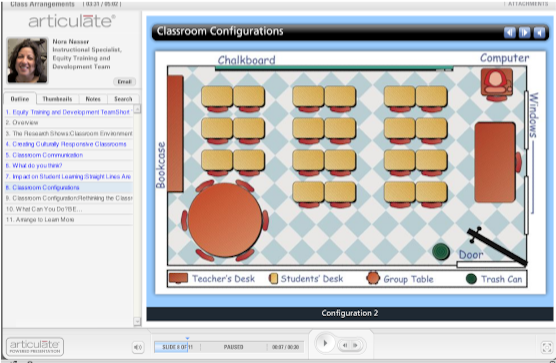Open Attachments link at top right
The height and width of the screenshot is (363, 556).
[x=528, y=4]
